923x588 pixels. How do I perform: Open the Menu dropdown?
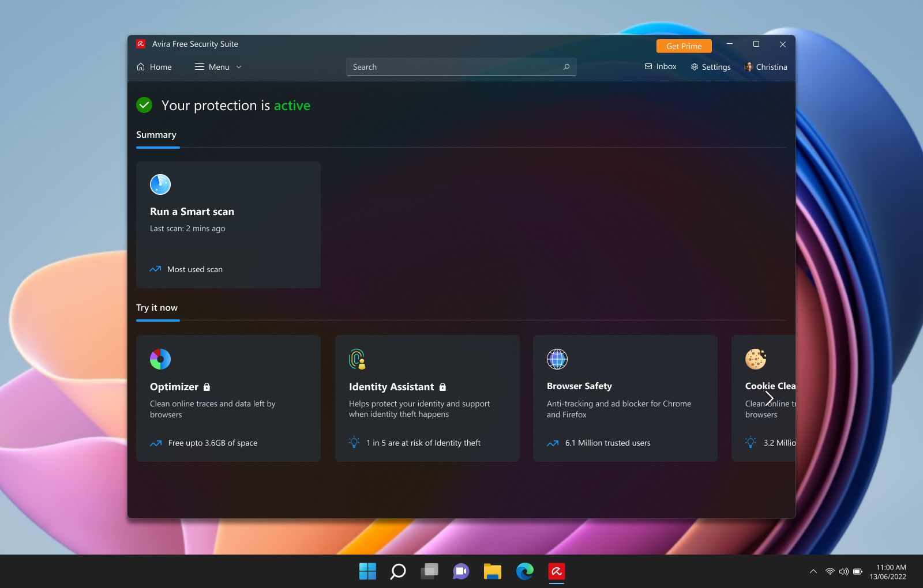pos(218,67)
